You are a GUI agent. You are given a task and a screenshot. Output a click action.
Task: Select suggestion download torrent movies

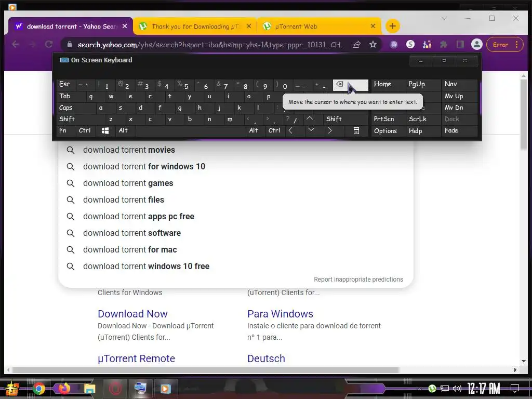pyautogui.click(x=235, y=150)
